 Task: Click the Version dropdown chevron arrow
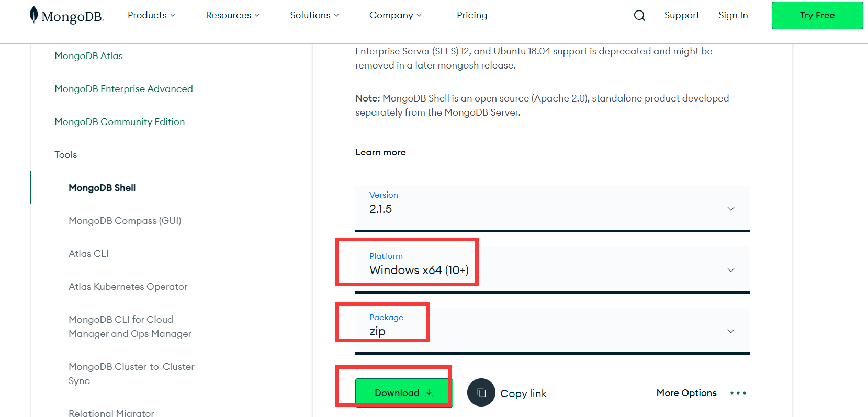(731, 209)
